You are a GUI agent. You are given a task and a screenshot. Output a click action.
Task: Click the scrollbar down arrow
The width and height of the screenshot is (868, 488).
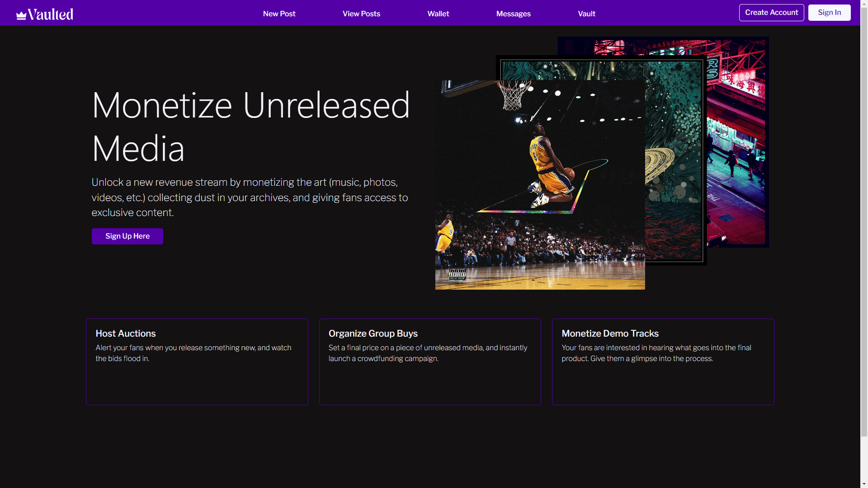[x=864, y=484]
